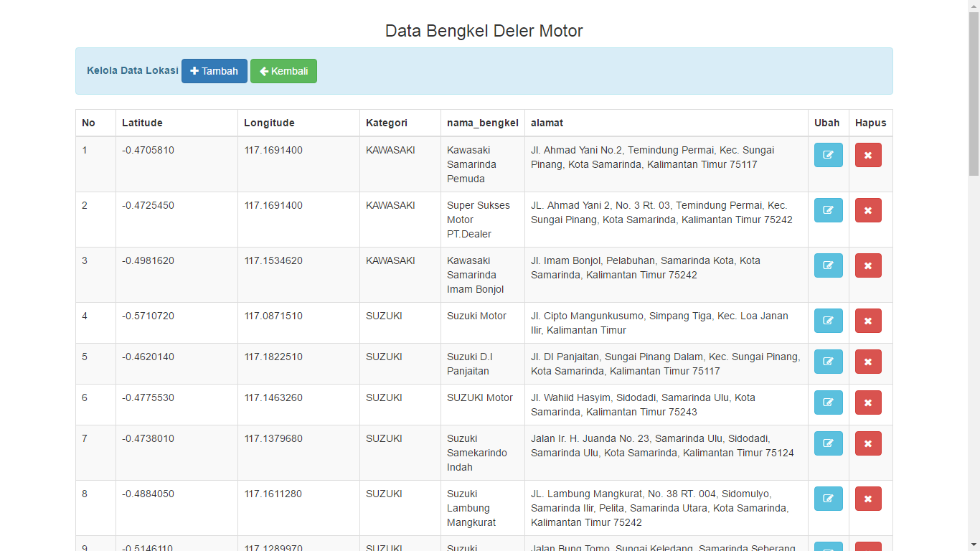Click the Tambah button to add location

click(214, 71)
